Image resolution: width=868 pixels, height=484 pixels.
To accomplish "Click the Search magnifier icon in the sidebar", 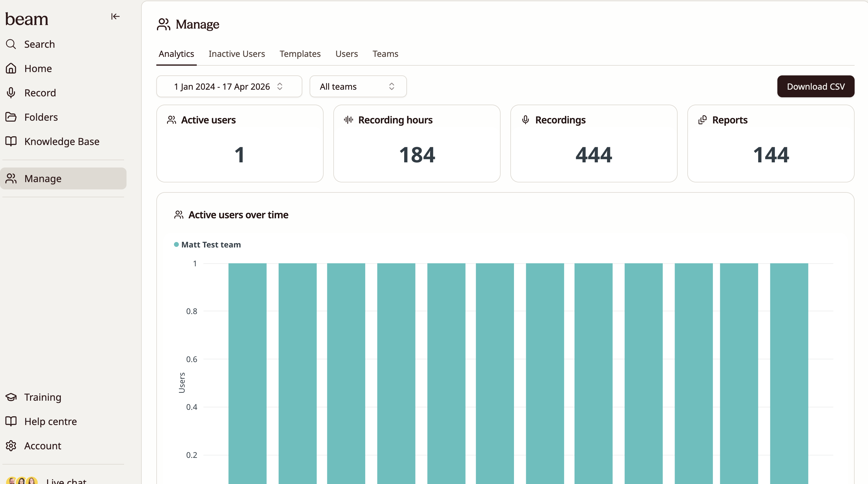I will click(11, 44).
